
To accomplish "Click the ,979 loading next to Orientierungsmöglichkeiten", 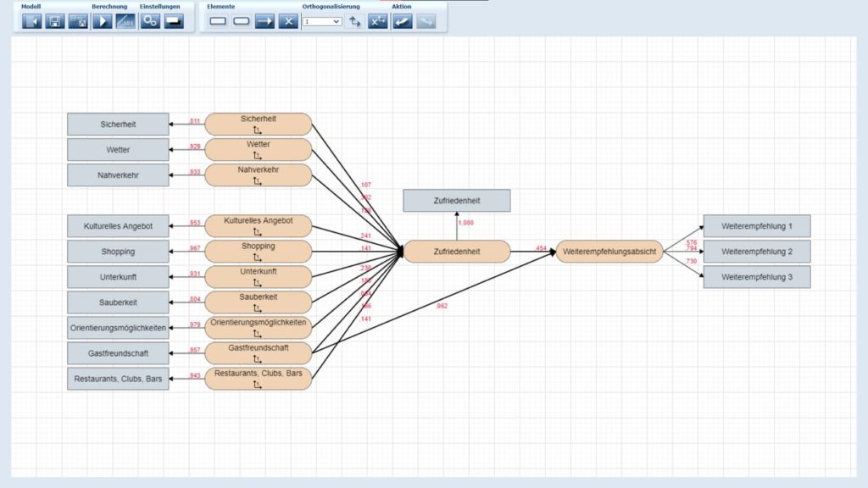I will click(x=195, y=324).
